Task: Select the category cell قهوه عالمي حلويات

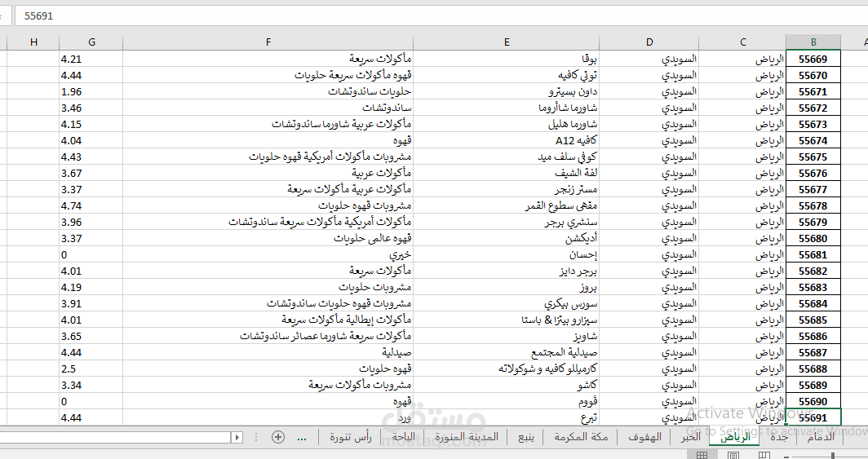Action: [268, 238]
